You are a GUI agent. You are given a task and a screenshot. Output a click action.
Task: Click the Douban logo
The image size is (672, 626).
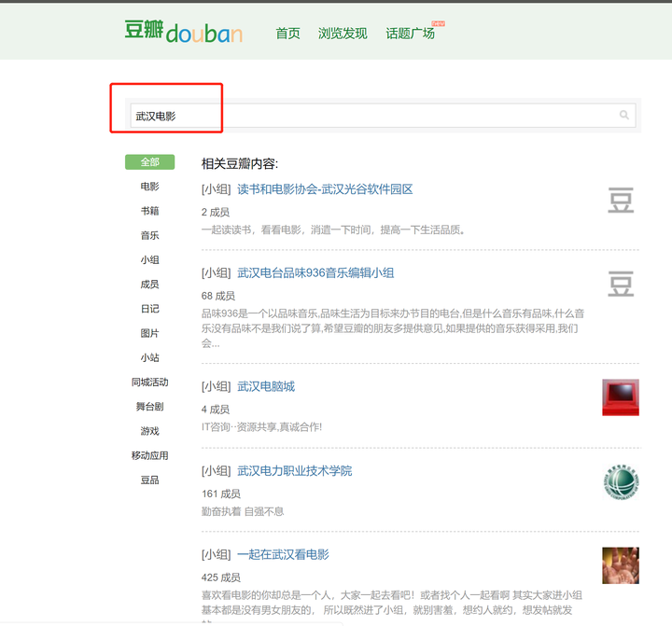[184, 32]
